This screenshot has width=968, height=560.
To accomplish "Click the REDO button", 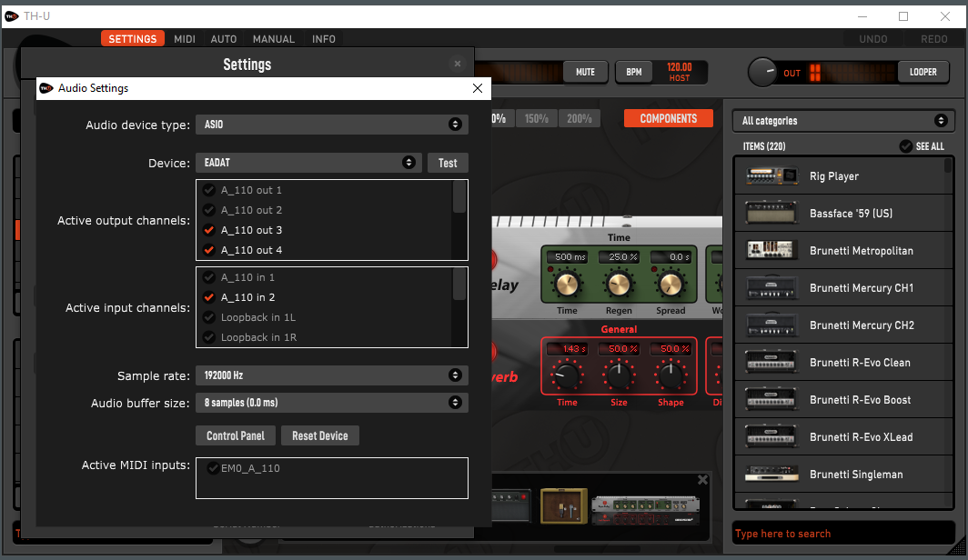I will click(x=934, y=39).
